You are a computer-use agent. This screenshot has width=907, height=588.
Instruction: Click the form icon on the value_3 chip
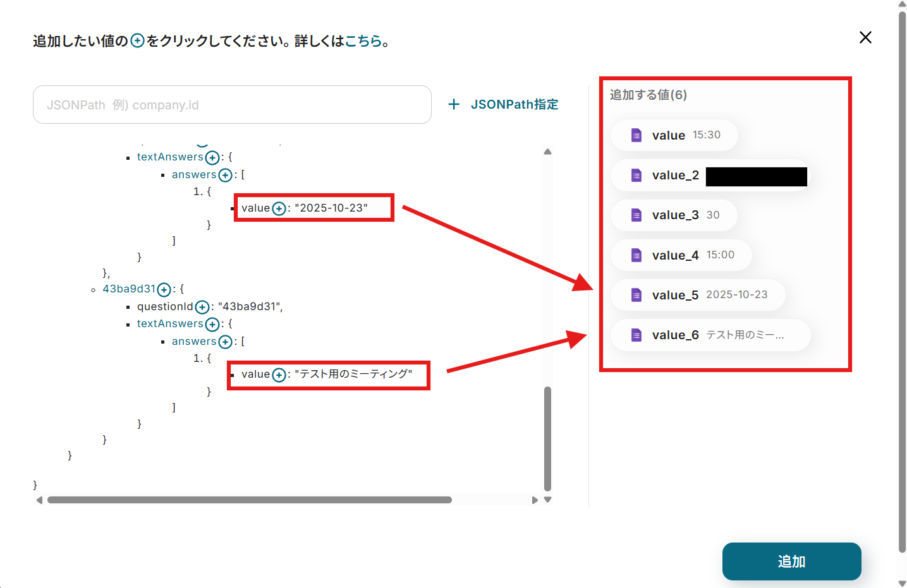tap(636, 215)
